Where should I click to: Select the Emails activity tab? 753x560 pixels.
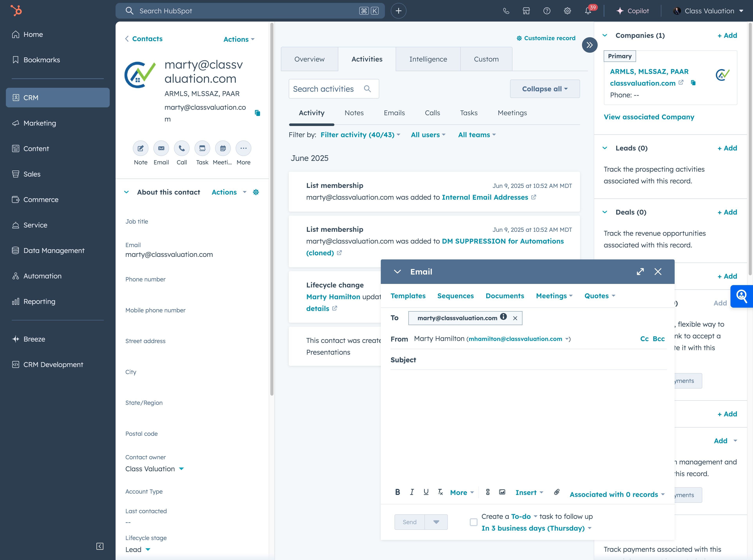pyautogui.click(x=394, y=113)
